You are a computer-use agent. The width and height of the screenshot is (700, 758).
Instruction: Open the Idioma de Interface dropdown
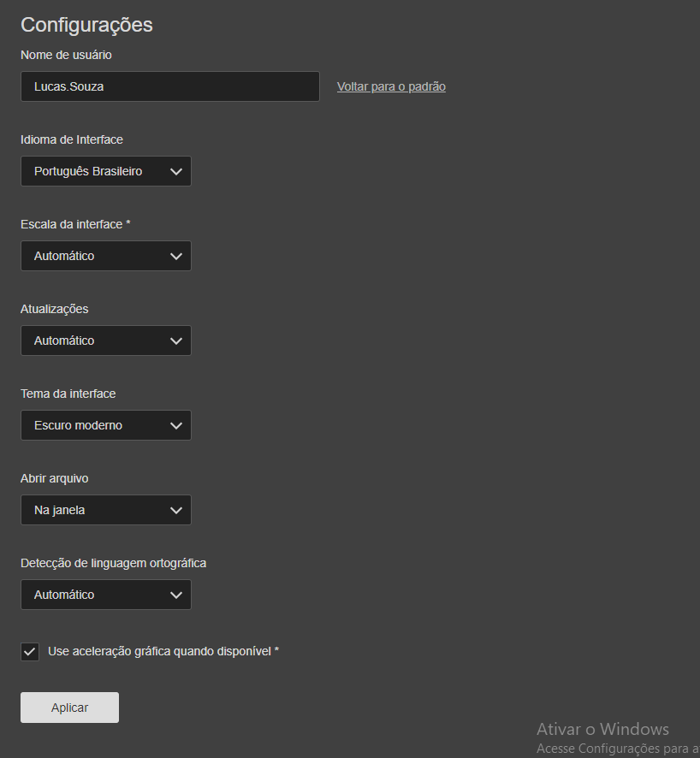click(x=105, y=171)
